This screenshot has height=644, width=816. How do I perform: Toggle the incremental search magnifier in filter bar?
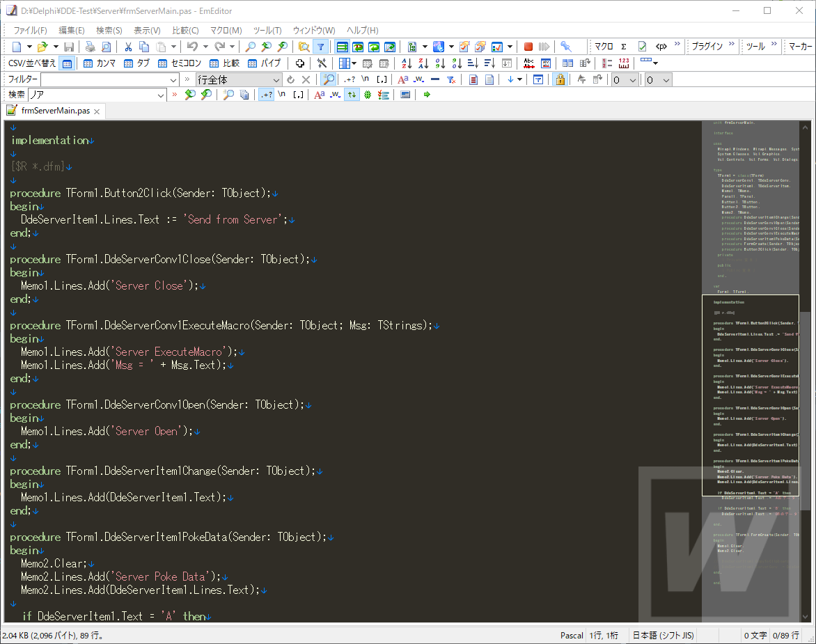click(329, 79)
